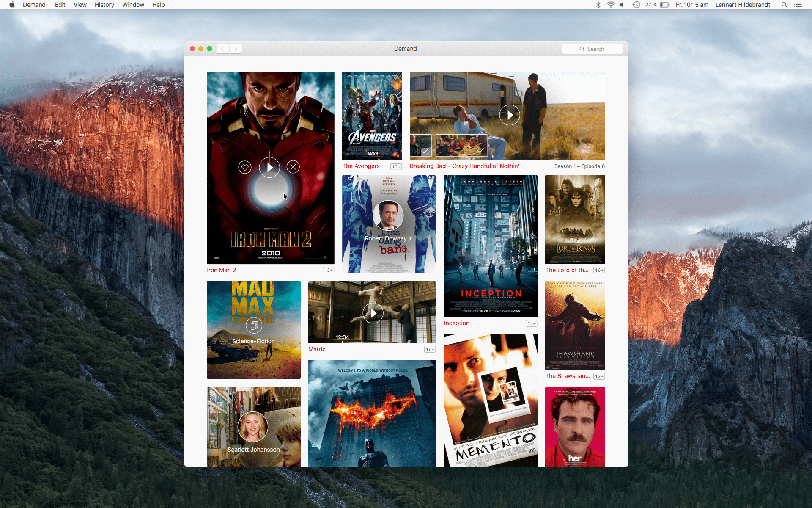Show battery status at 27 %
The width and height of the screenshot is (812, 508).
[657, 5]
